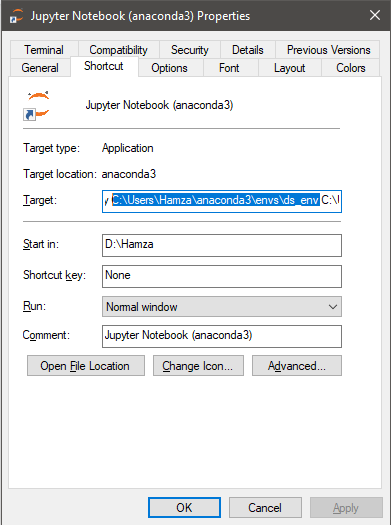Click the Target type: label
Viewport: 391px width, 525px height.
point(52,148)
